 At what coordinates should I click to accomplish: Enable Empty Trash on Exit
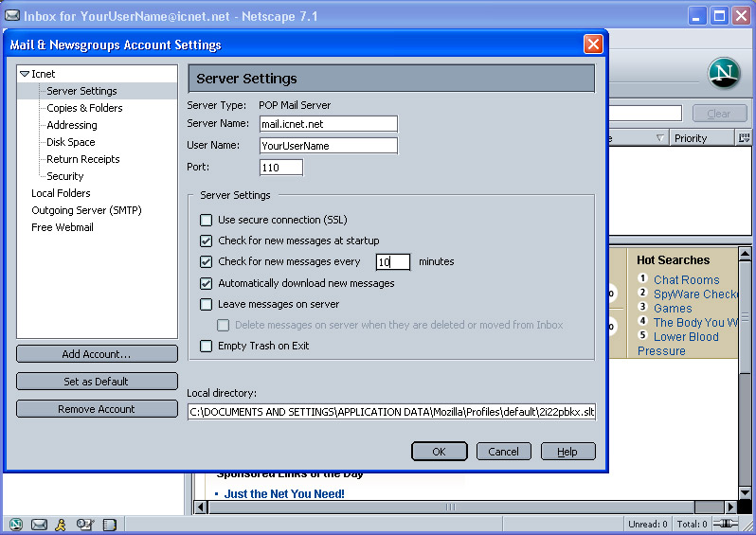206,346
